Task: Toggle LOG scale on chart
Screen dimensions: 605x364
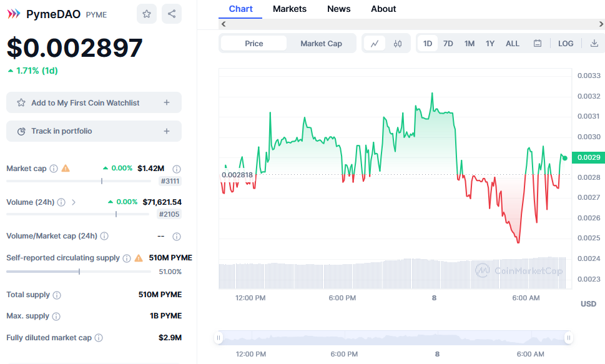Action: pyautogui.click(x=566, y=44)
